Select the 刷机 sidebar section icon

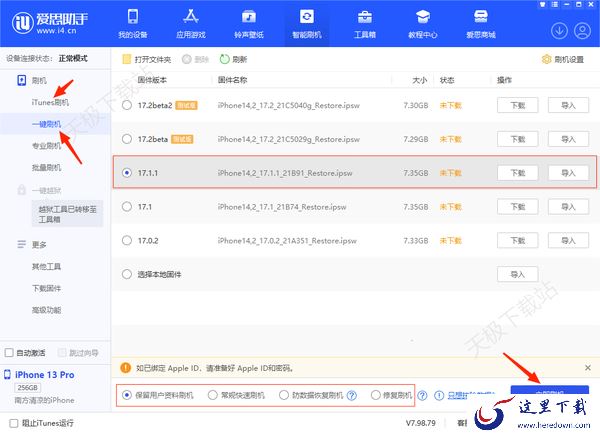tap(21, 80)
